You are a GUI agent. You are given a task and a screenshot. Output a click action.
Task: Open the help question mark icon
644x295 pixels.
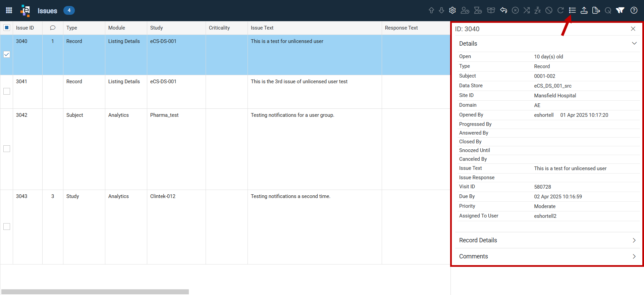(634, 10)
